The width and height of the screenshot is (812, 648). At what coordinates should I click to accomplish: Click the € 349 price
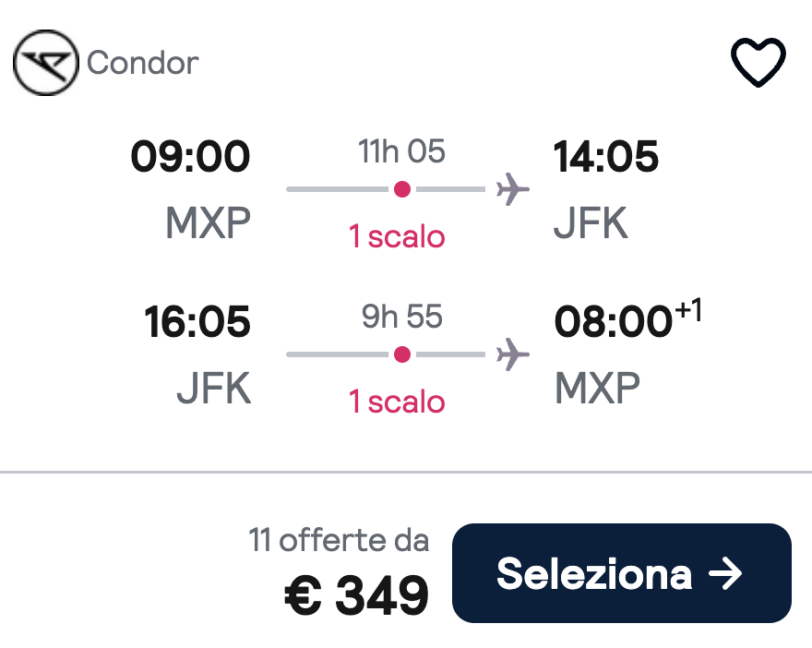pos(357,595)
